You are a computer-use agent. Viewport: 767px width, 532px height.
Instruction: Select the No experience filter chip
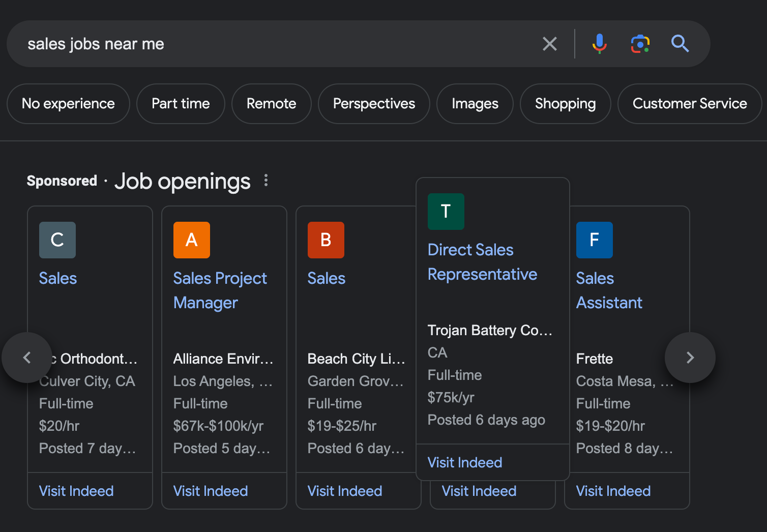[68, 104]
